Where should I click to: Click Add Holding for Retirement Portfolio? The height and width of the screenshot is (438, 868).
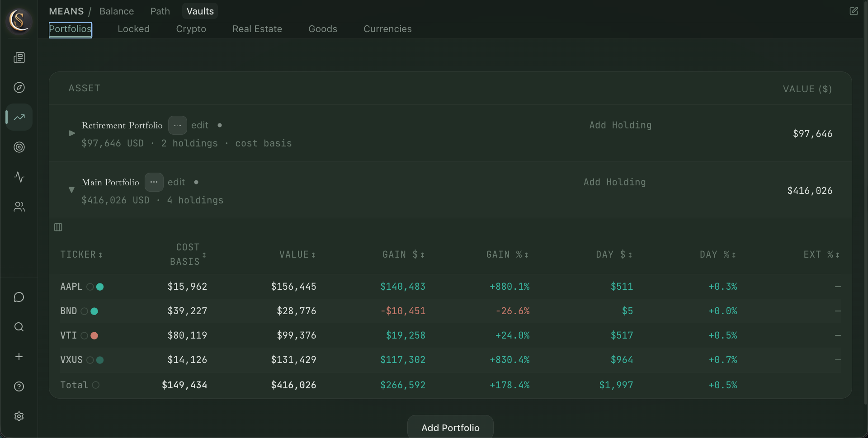click(620, 125)
